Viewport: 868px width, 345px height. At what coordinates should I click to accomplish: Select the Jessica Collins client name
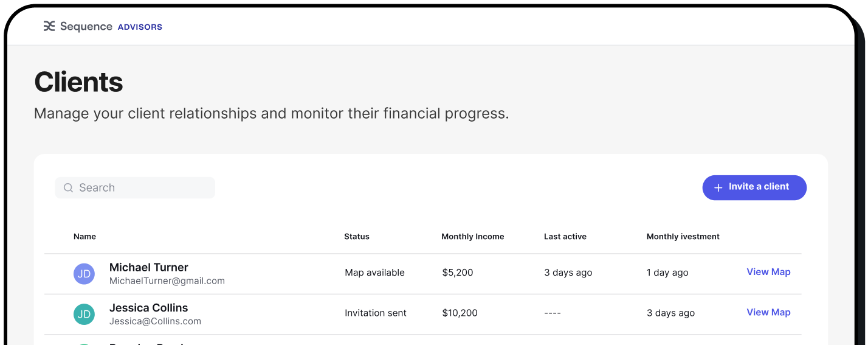[x=148, y=307]
